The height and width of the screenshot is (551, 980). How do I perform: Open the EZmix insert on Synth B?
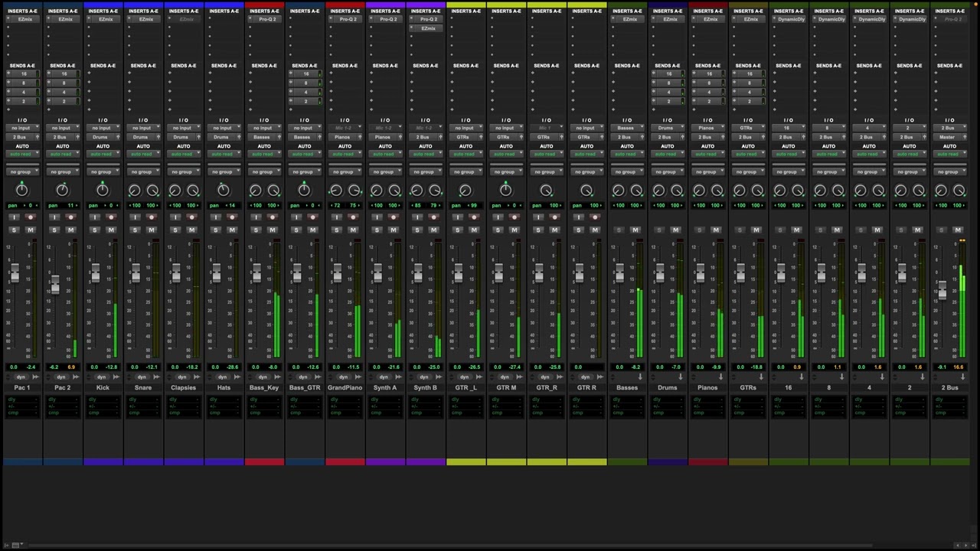(428, 28)
